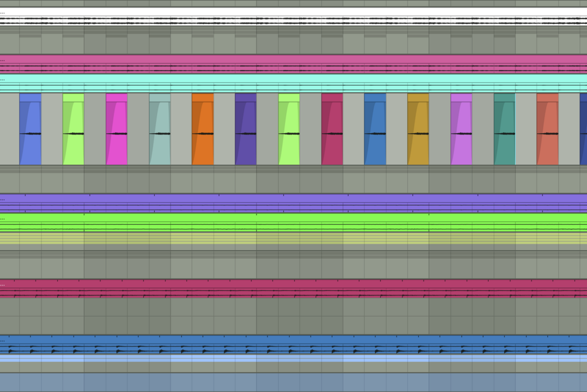This screenshot has height=392, width=587.
Task: Select the lime clip between purple and crimson clips
Action: pyautogui.click(x=289, y=129)
